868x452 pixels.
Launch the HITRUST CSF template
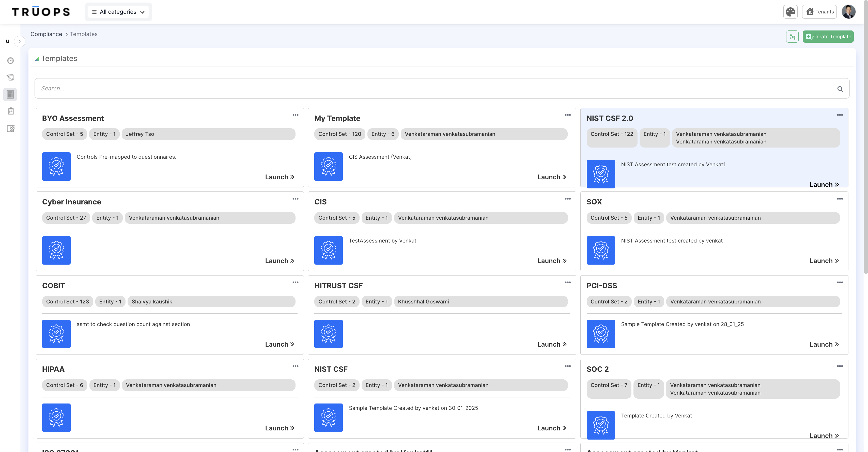pos(552,344)
